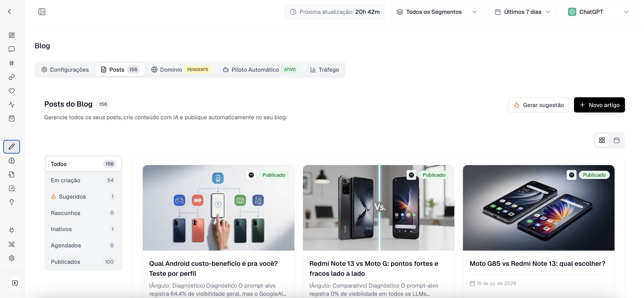This screenshot has width=644, height=298.
Task: Click Motorola logo on Redmi vs Moto G card
Action: coord(412,175)
